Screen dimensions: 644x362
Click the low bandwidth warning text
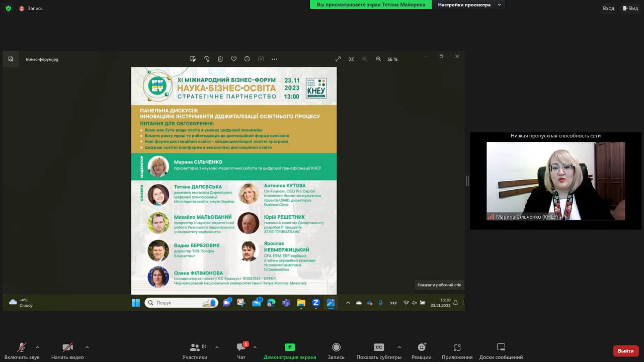555,136
